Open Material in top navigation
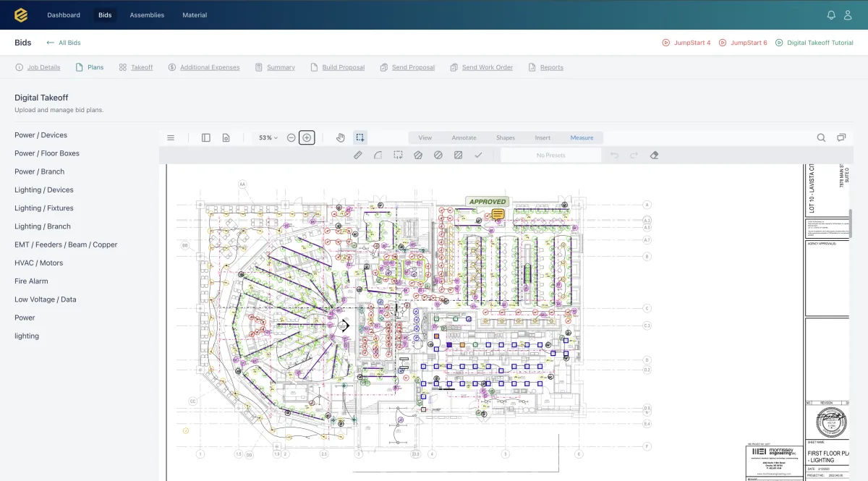The image size is (868, 481). 195,14
